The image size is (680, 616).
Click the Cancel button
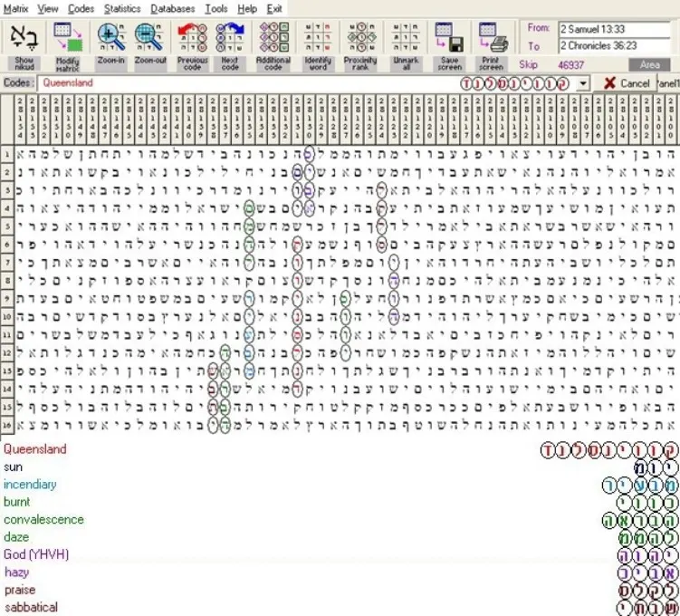[626, 82]
